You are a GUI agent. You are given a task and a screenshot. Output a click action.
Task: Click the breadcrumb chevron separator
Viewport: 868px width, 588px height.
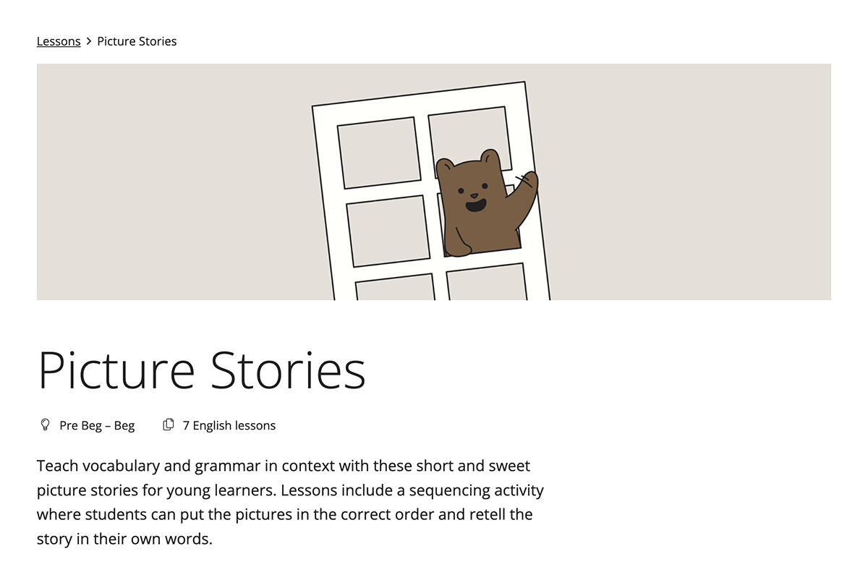[89, 41]
